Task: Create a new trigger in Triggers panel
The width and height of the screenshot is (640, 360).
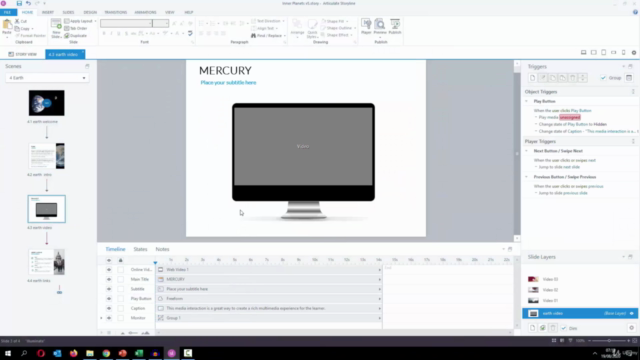Action: point(532,78)
